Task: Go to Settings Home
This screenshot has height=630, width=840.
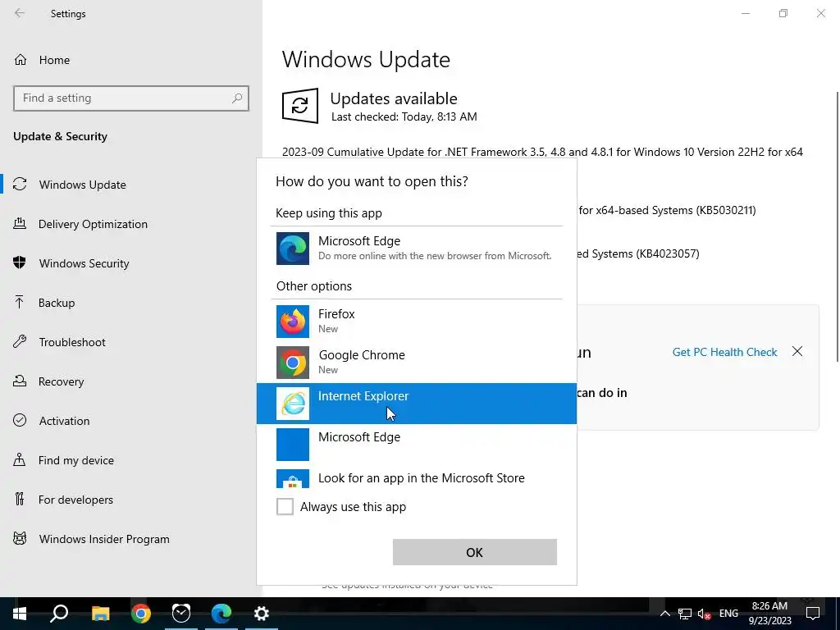Action: pyautogui.click(x=131, y=59)
